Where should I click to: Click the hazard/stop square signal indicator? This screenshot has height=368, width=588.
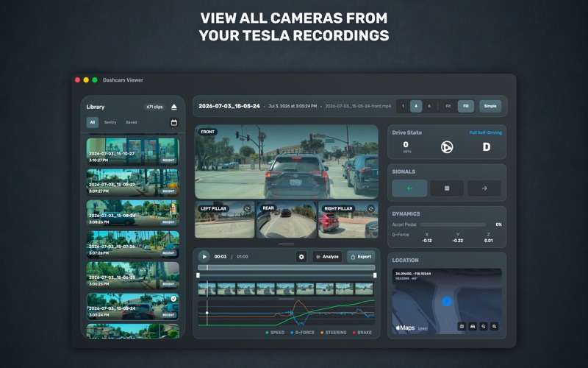point(447,188)
